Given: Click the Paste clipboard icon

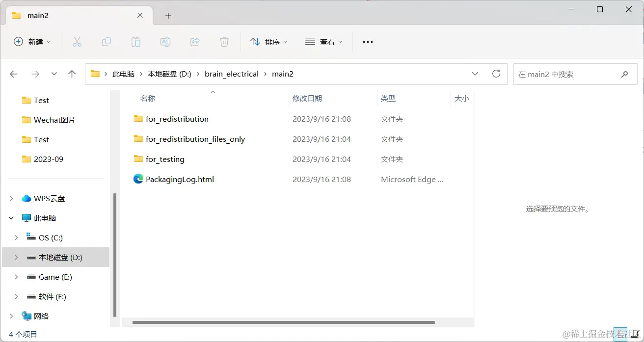Looking at the screenshot, I should pyautogui.click(x=136, y=42).
